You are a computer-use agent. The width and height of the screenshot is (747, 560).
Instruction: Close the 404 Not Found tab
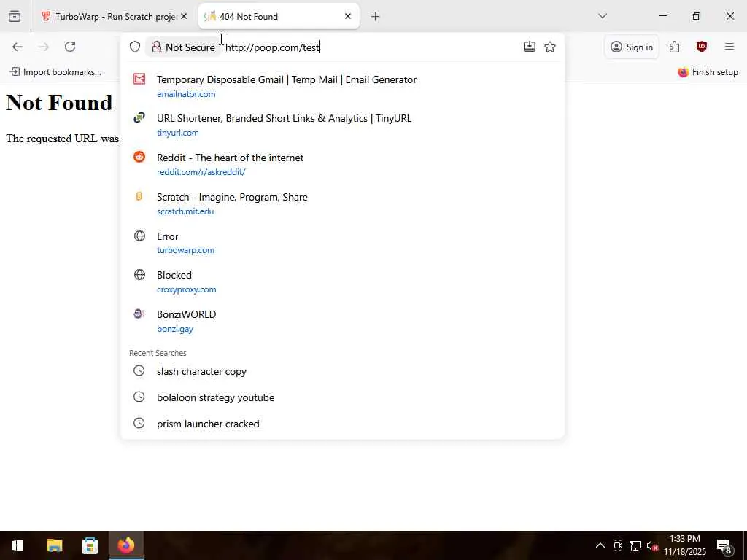pos(348,16)
